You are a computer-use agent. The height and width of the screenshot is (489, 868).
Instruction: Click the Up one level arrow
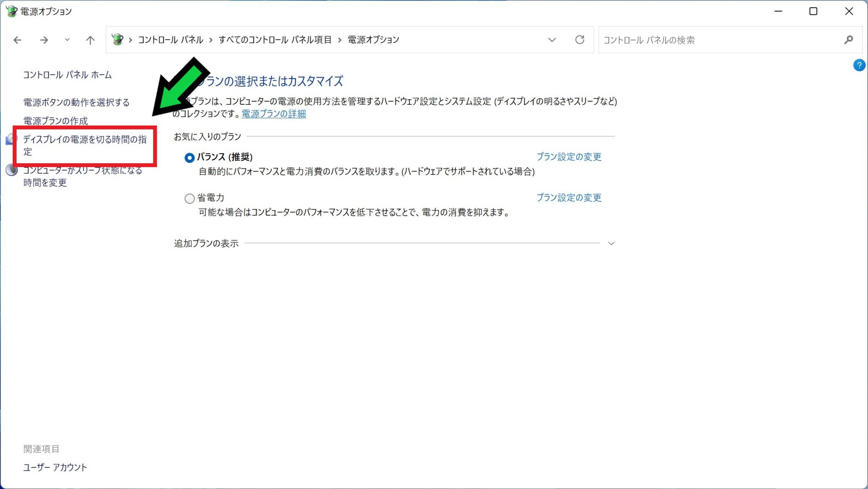tap(90, 40)
